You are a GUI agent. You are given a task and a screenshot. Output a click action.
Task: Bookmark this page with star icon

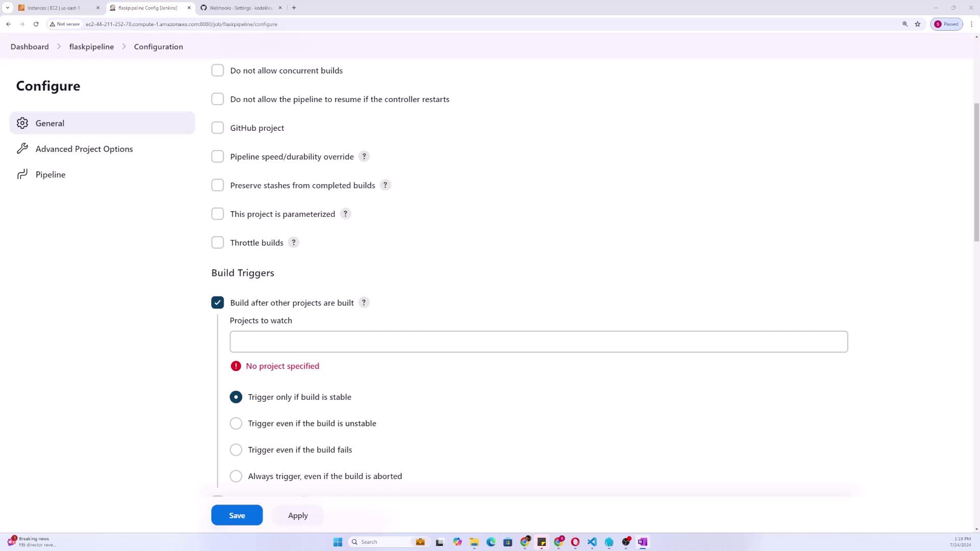(917, 24)
